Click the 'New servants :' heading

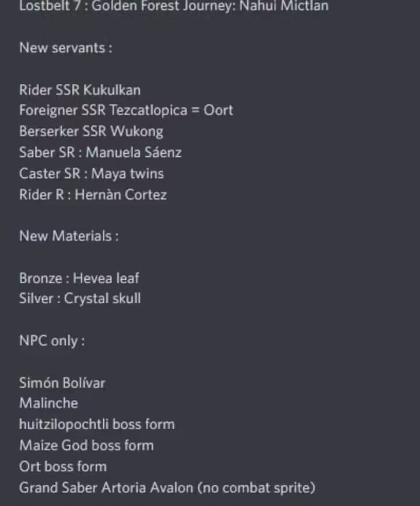click(x=66, y=48)
